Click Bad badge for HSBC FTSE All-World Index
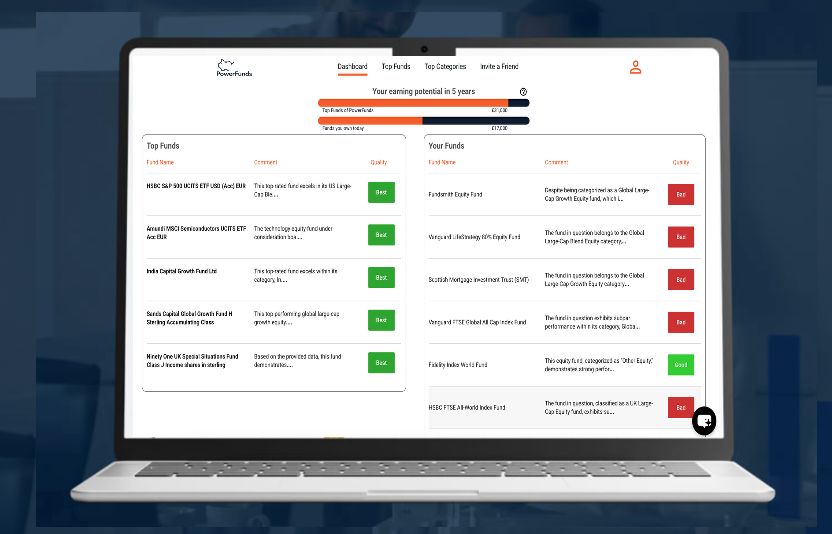The image size is (832, 534). point(681,408)
